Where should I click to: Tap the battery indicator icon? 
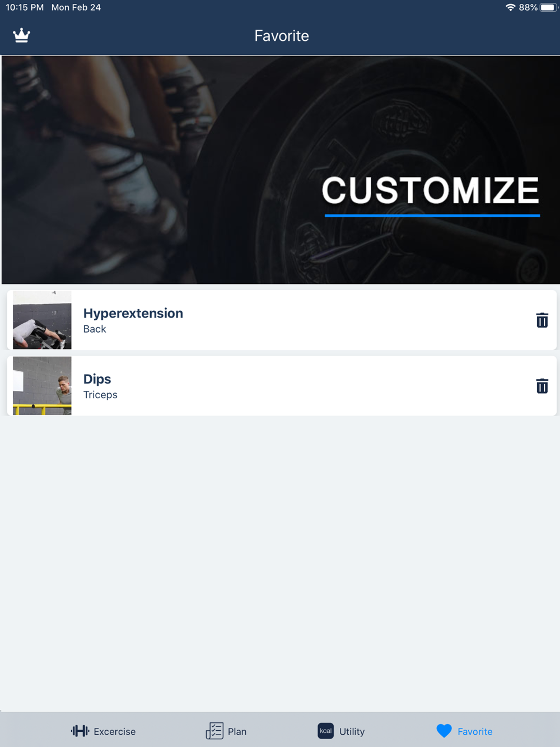click(548, 7)
